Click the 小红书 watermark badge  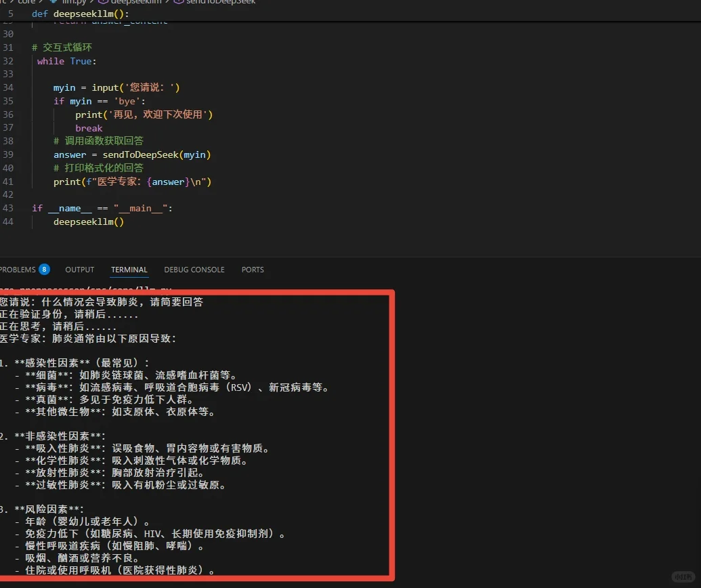click(x=683, y=575)
